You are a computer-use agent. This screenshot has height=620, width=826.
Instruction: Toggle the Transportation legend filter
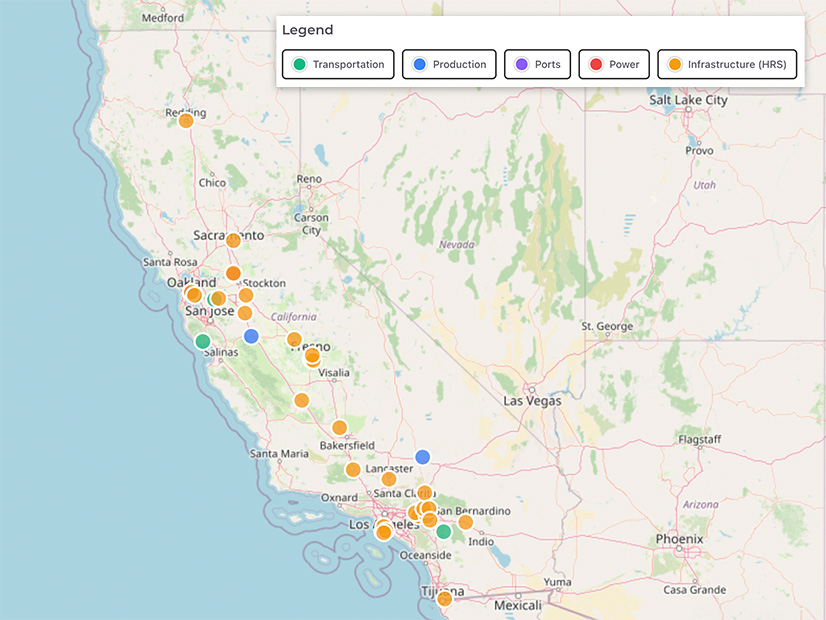338,64
